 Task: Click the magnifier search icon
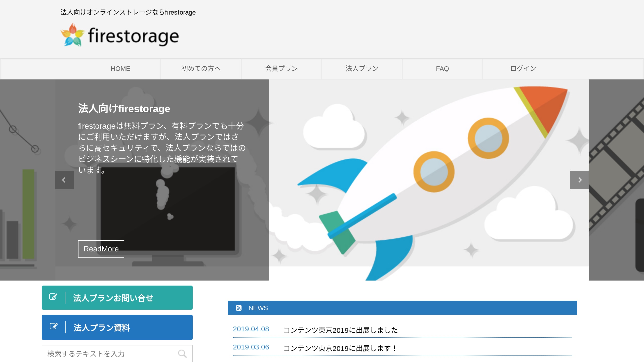click(182, 354)
